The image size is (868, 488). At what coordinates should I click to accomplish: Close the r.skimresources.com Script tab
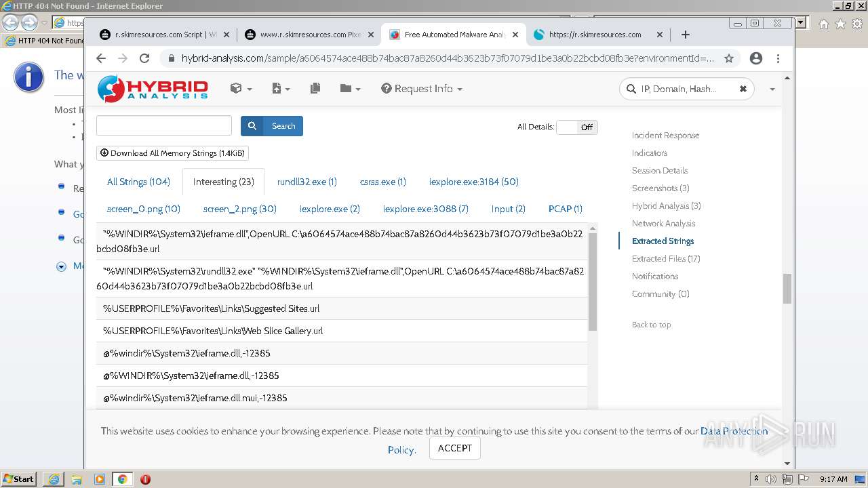coord(226,35)
